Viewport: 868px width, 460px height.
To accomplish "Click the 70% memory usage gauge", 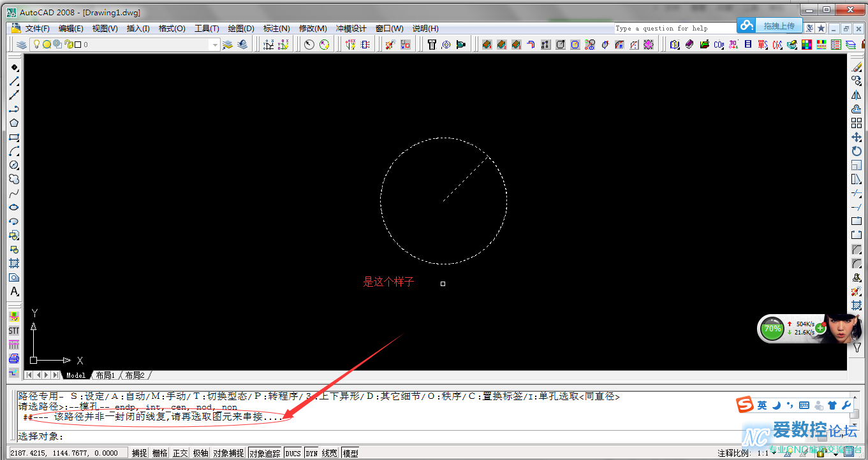I will [772, 329].
